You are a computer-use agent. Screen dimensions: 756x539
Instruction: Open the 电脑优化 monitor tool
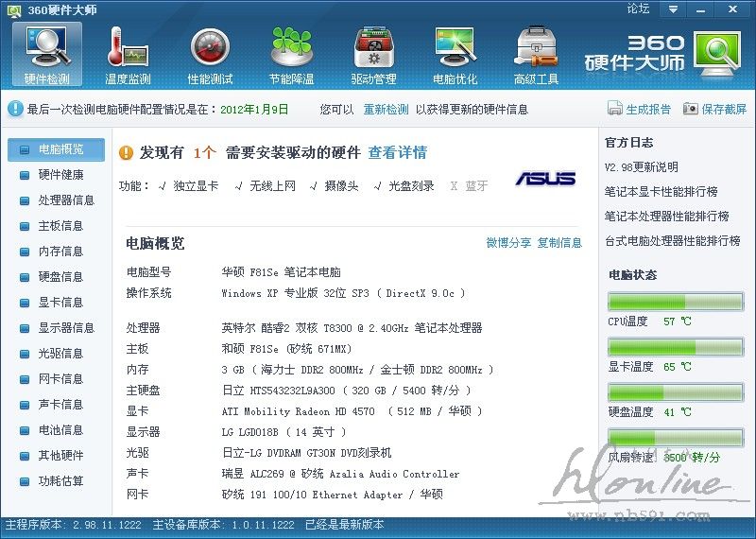pyautogui.click(x=455, y=55)
